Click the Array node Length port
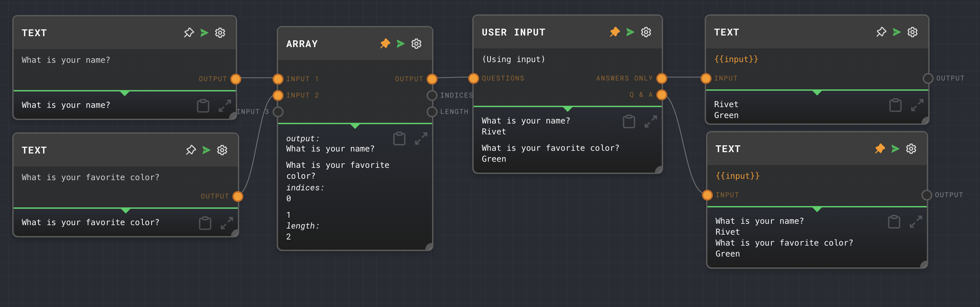This screenshot has width=980, height=307. click(432, 112)
